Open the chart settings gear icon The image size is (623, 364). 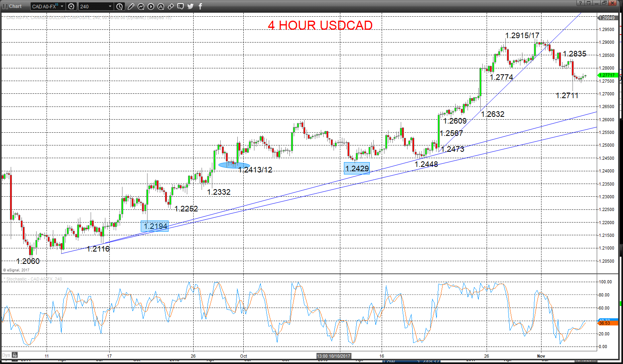71,6
